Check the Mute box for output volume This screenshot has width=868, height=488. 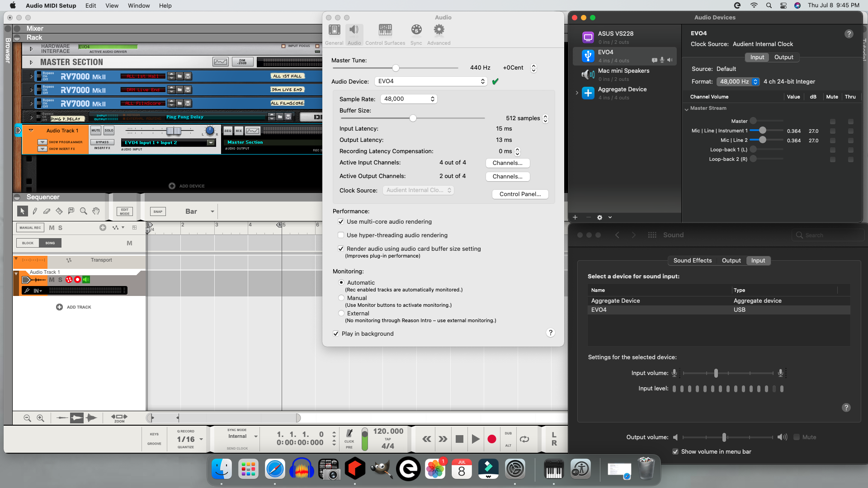point(797,437)
